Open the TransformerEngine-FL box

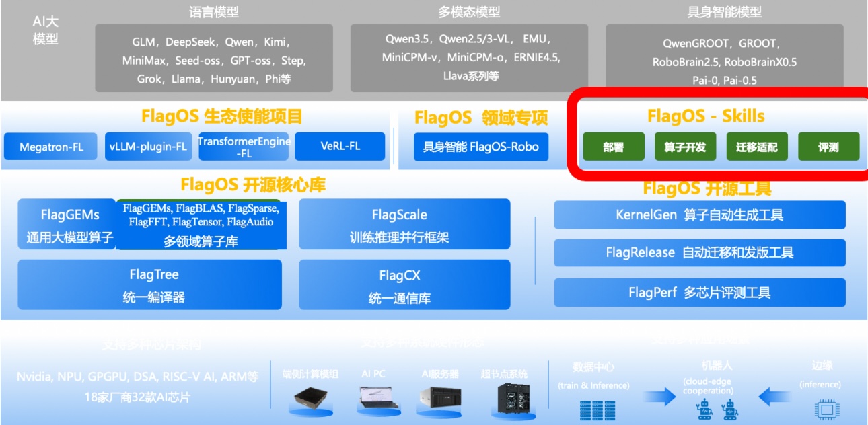pyautogui.click(x=244, y=147)
